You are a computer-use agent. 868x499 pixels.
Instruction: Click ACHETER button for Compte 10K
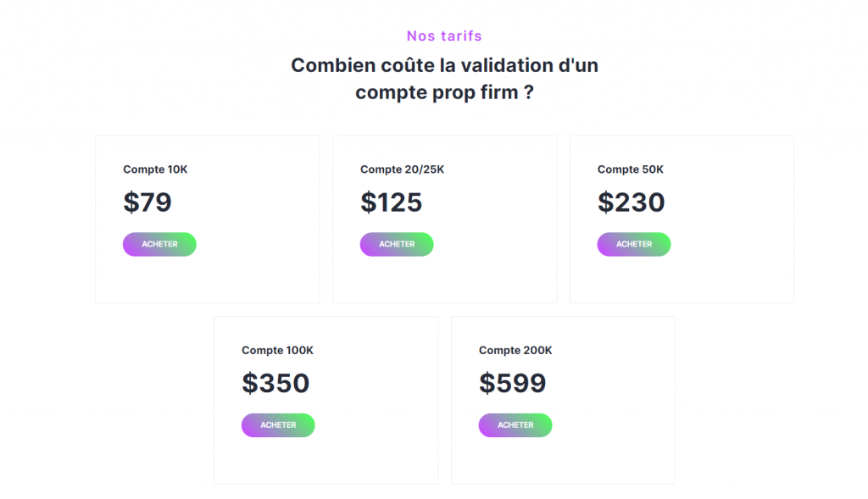[159, 244]
